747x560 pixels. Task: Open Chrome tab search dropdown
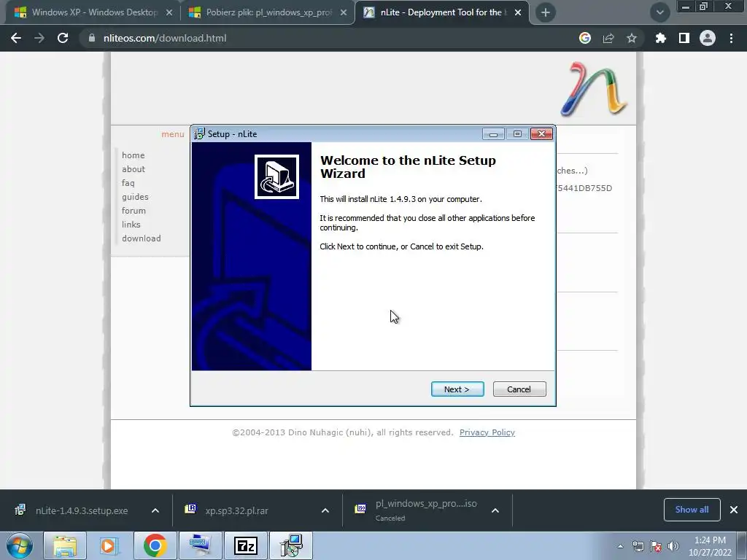pos(659,12)
